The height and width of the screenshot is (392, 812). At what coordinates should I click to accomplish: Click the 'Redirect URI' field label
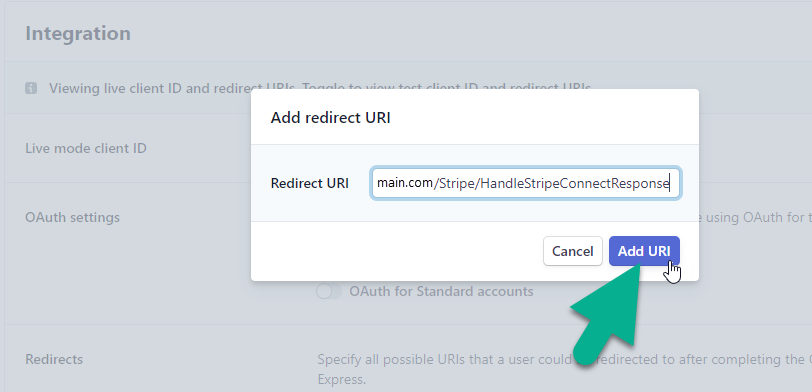pos(310,183)
